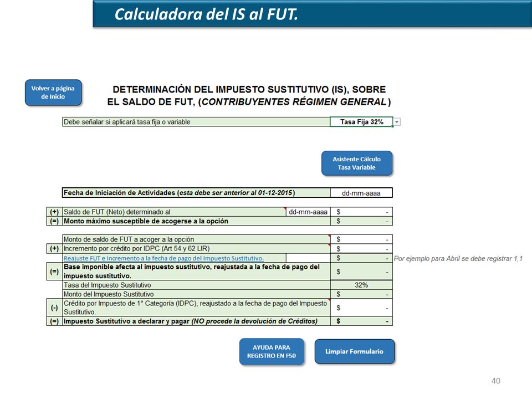Screen dimensions: 532x399
Task: Click the reajuste factor cell beside the link
Action: pos(308,258)
